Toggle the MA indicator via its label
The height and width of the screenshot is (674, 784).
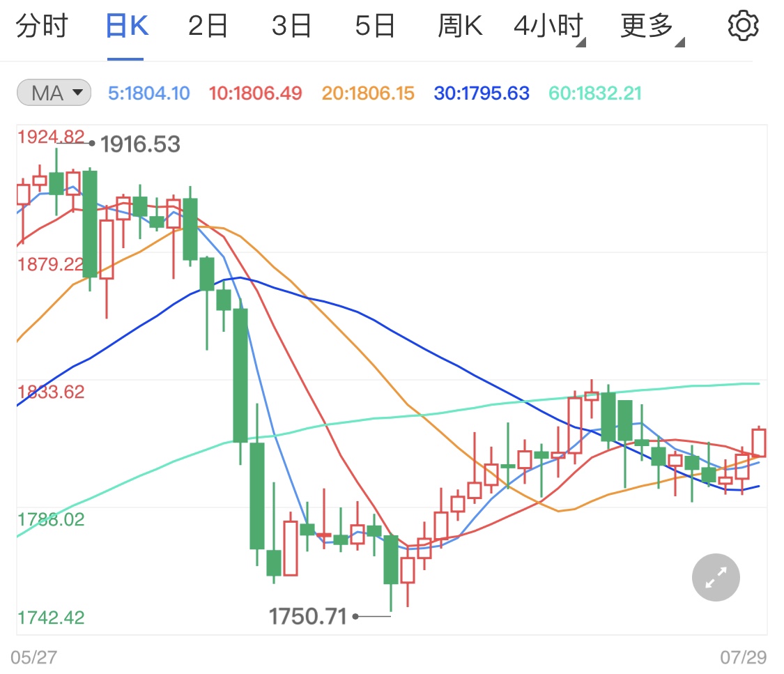[53, 92]
